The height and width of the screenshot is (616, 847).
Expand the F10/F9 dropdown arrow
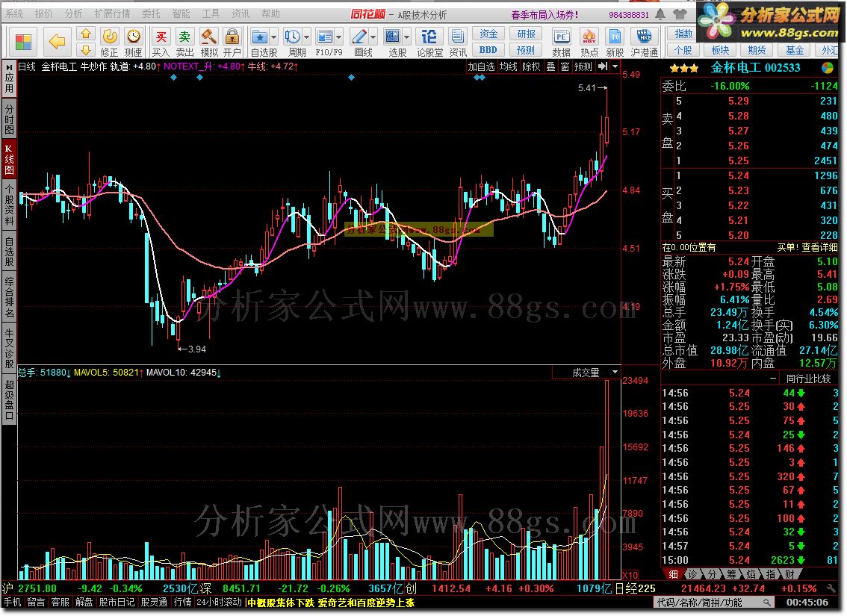[x=338, y=37]
